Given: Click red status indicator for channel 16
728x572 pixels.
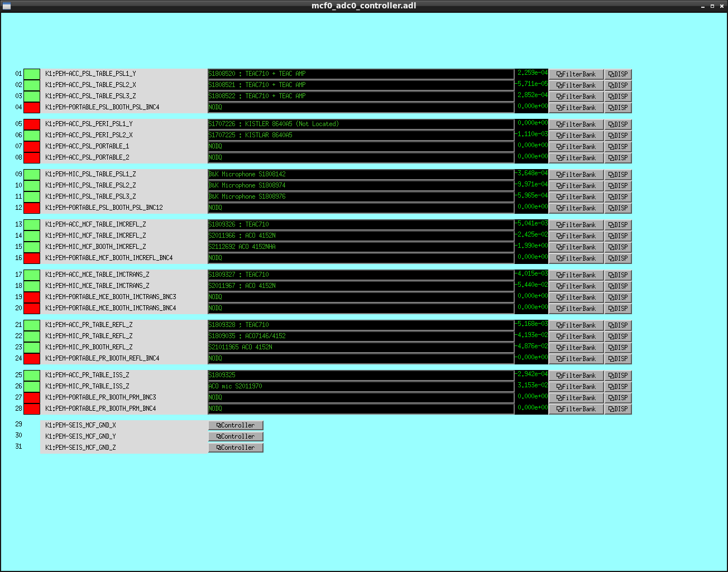Looking at the screenshot, I should pos(32,258).
